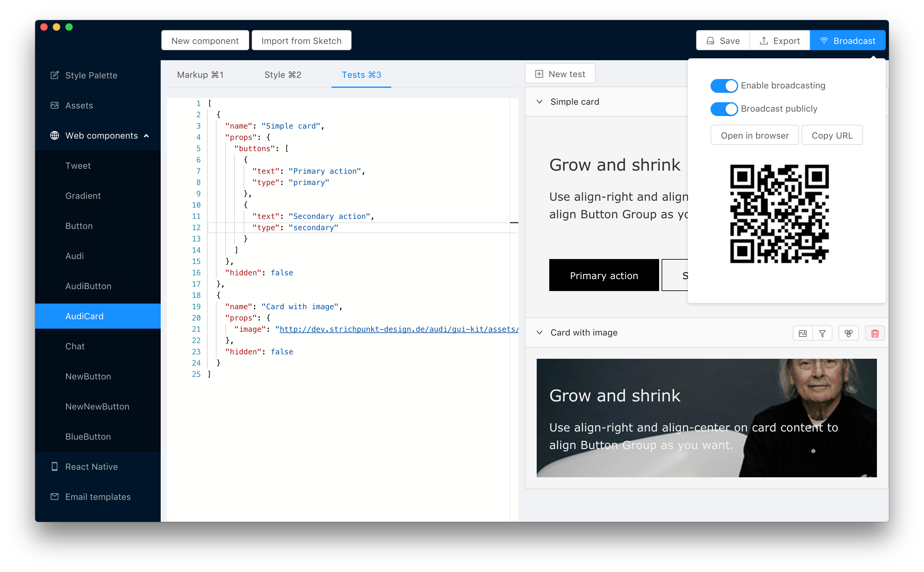The width and height of the screenshot is (924, 572).
Task: Click the Copy URL button
Action: click(x=832, y=135)
